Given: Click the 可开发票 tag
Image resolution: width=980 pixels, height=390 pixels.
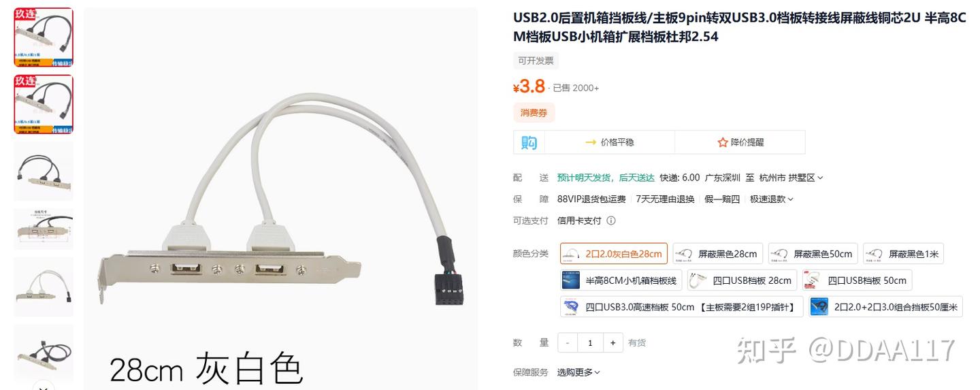Looking at the screenshot, I should click(x=536, y=61).
